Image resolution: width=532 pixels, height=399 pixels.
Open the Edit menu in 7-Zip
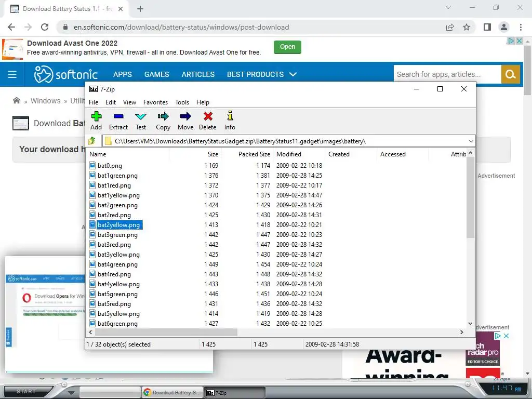click(111, 102)
